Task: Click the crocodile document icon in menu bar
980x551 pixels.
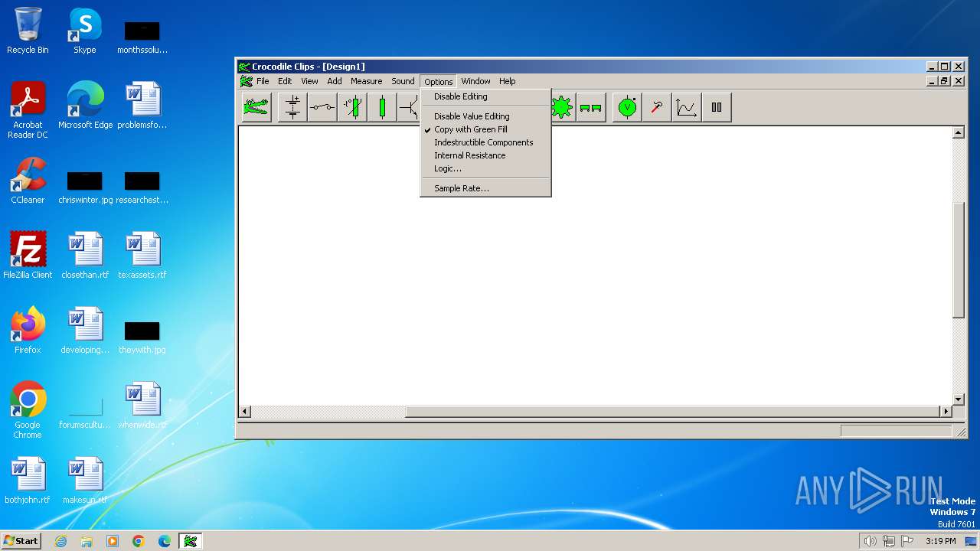Action: click(246, 81)
